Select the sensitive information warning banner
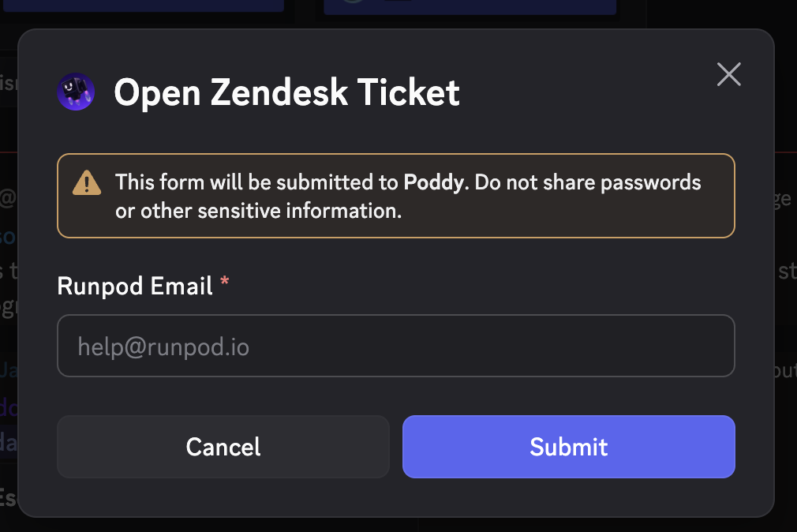 tap(395, 196)
